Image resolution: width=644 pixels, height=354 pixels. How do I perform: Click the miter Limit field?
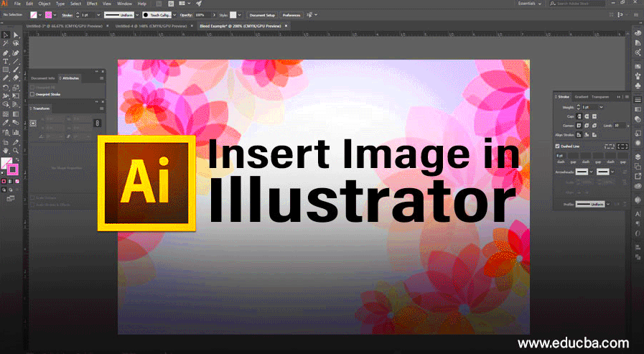tap(620, 125)
